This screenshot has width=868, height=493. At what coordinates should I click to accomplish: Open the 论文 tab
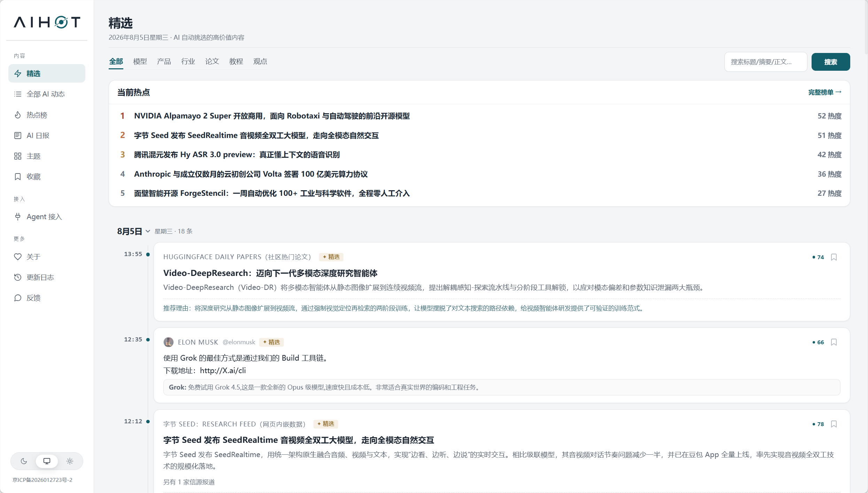coord(212,62)
